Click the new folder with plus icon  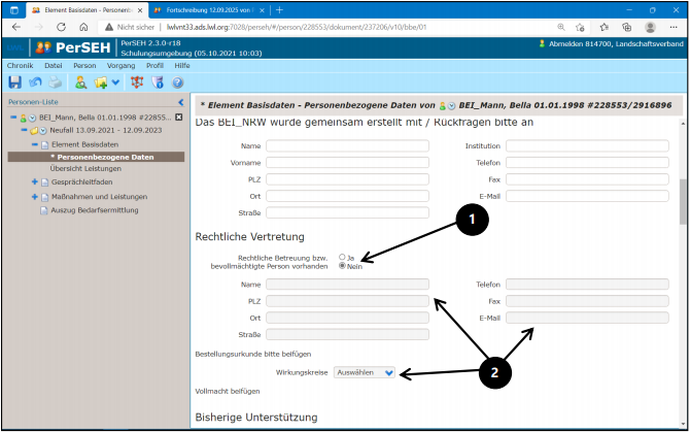[100, 82]
